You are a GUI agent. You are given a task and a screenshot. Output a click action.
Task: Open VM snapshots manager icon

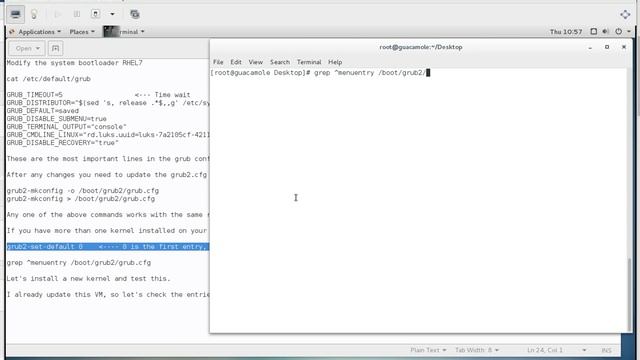[135, 14]
